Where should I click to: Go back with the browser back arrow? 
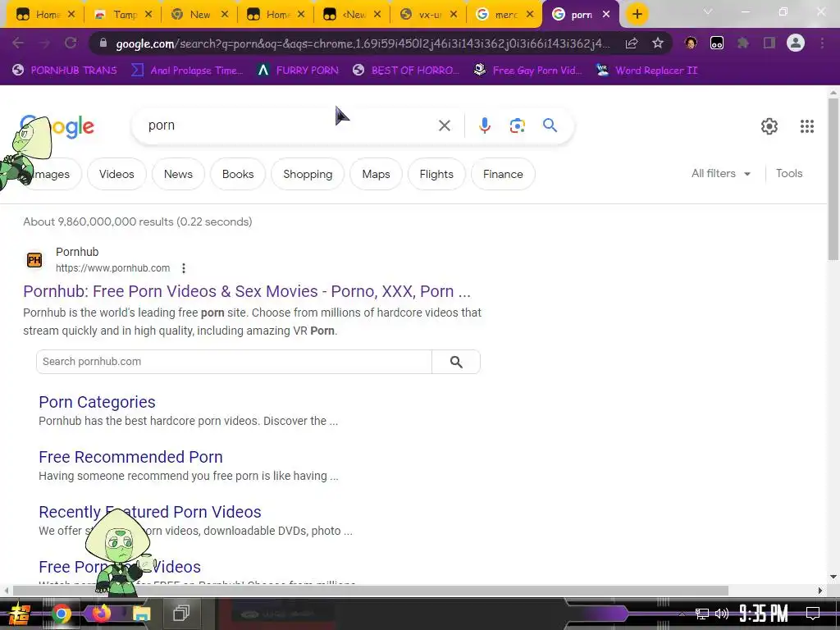point(18,43)
